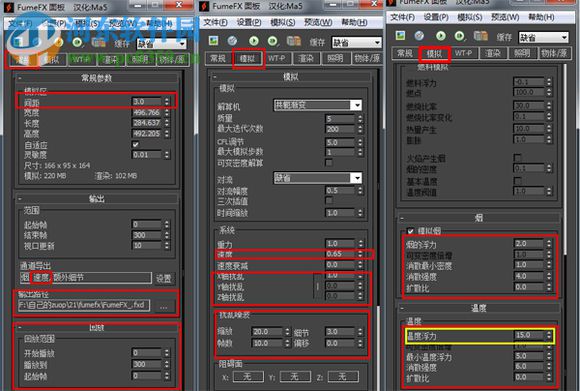Click 设置 button beside channel export, left window
This screenshot has height=391, width=580.
click(164, 278)
